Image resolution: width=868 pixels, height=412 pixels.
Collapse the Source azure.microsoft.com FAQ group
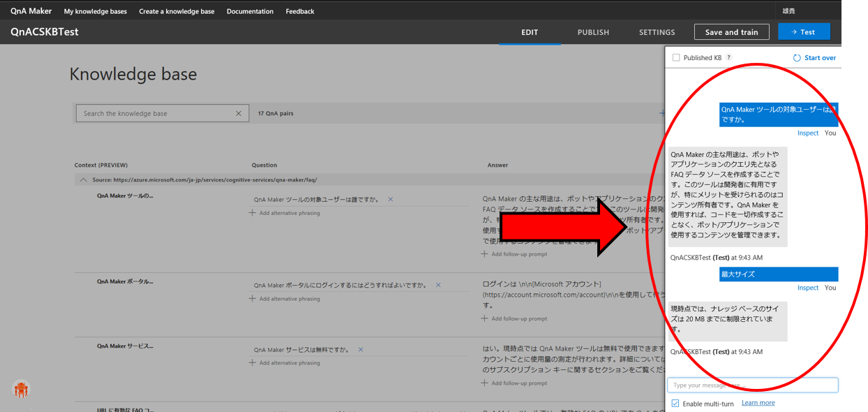point(83,179)
